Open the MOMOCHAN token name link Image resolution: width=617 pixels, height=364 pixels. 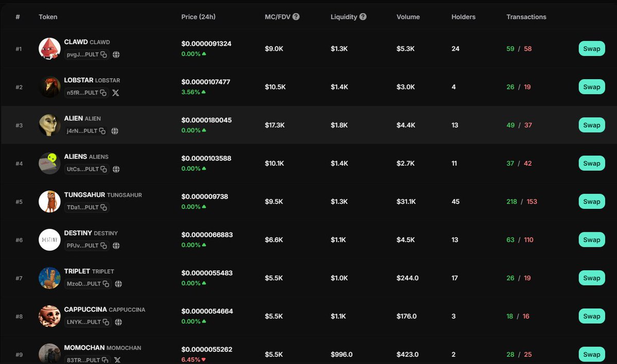pyautogui.click(x=84, y=348)
